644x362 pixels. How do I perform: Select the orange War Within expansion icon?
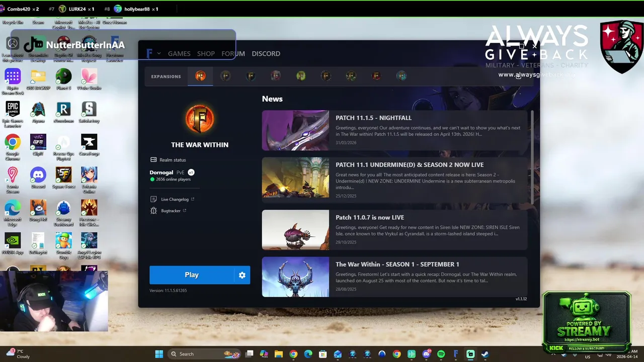coord(200,76)
